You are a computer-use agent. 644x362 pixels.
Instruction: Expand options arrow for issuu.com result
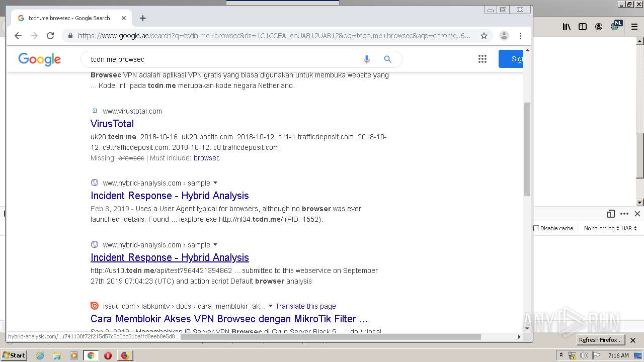(271, 306)
